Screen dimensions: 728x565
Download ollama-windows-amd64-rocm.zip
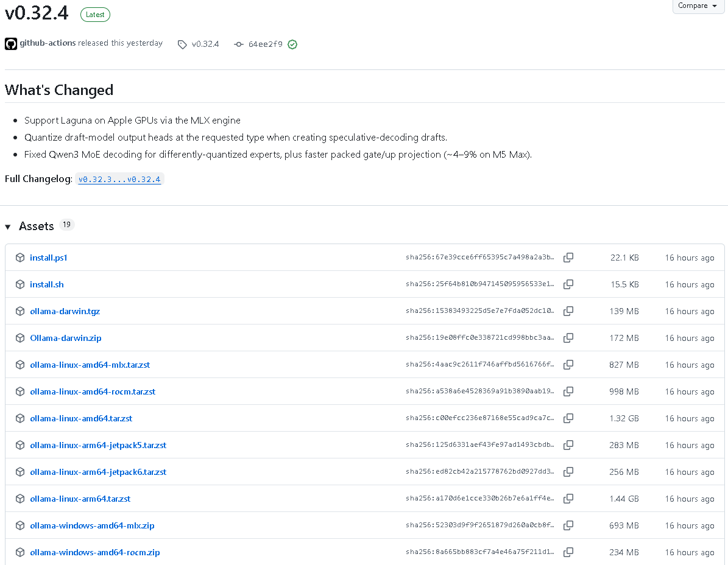[94, 552]
